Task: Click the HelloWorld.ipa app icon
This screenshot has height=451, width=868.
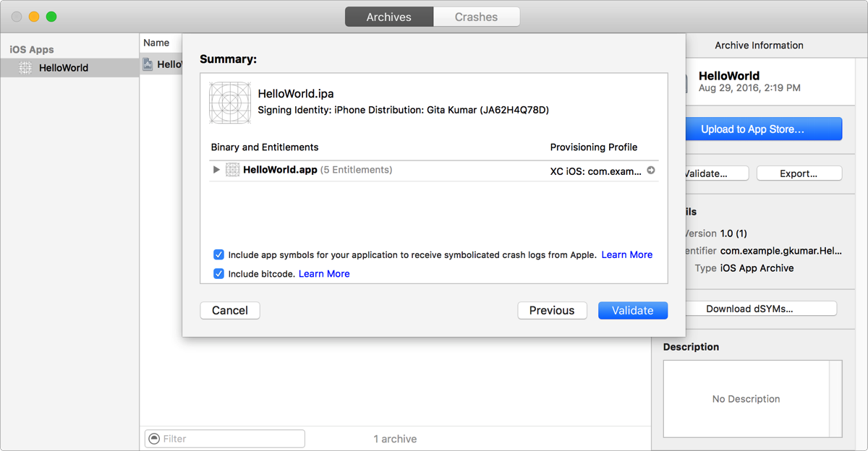Action: (230, 102)
